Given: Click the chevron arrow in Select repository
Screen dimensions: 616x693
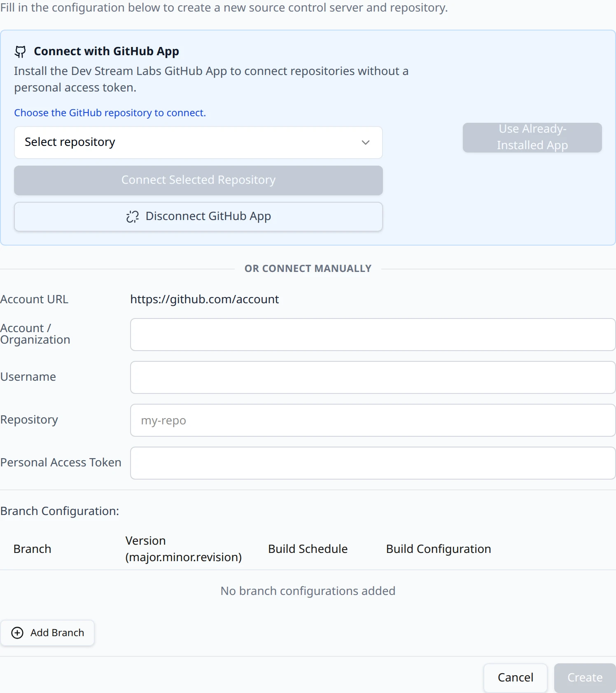Looking at the screenshot, I should click(x=365, y=143).
